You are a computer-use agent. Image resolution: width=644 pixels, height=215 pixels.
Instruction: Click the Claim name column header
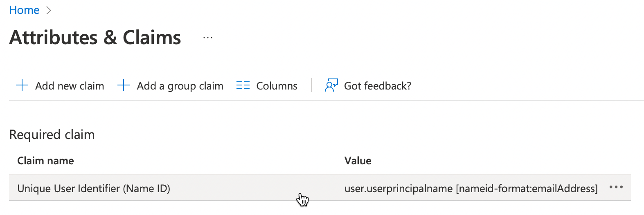[x=45, y=161]
